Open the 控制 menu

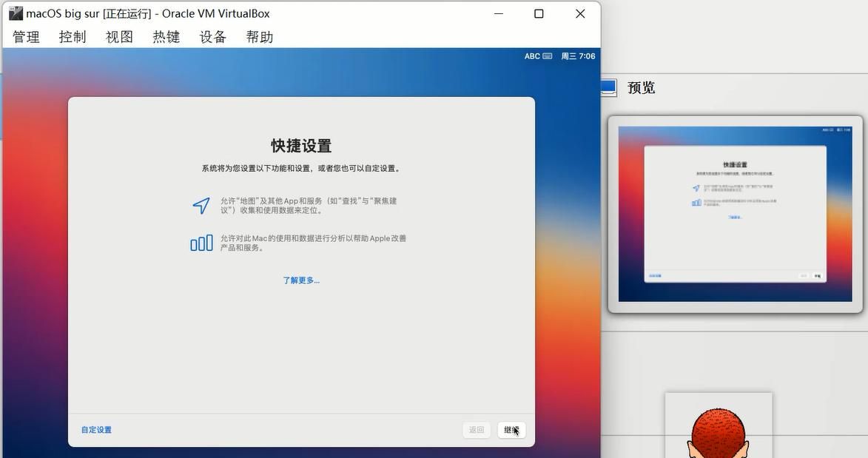pyautogui.click(x=73, y=37)
